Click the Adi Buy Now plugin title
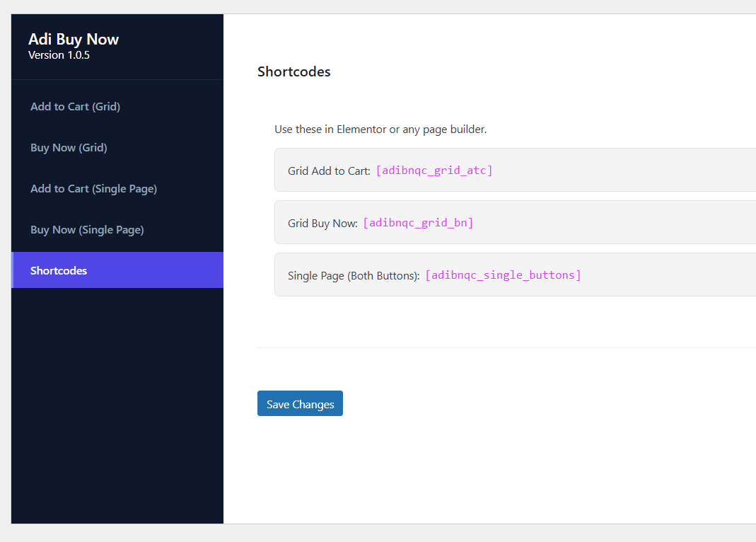 (74, 39)
